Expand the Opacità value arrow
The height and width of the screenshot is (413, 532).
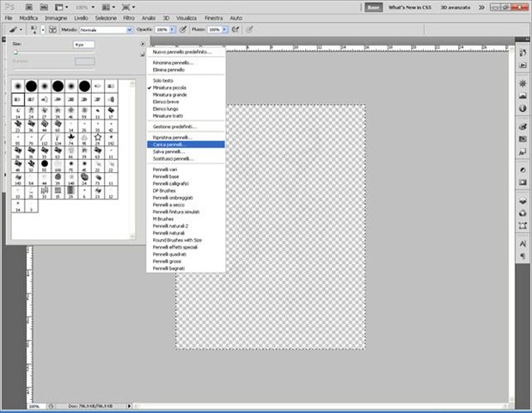[x=173, y=30]
